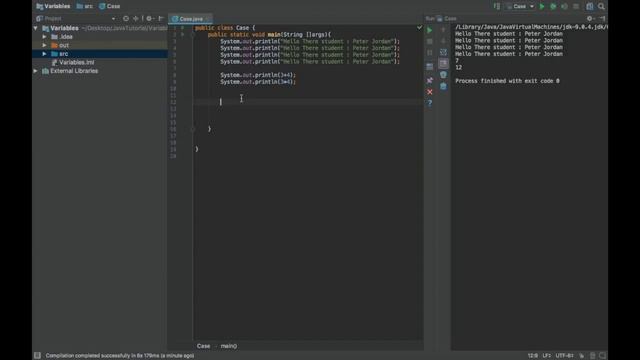
Task: Pin the Run tab with the pin icon
Action: click(x=429, y=80)
